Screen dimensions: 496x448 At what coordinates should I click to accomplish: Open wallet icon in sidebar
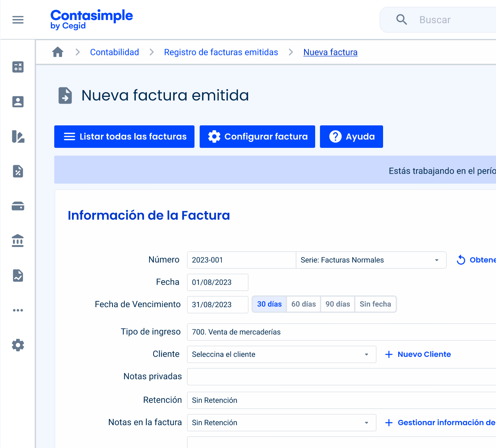(x=18, y=206)
